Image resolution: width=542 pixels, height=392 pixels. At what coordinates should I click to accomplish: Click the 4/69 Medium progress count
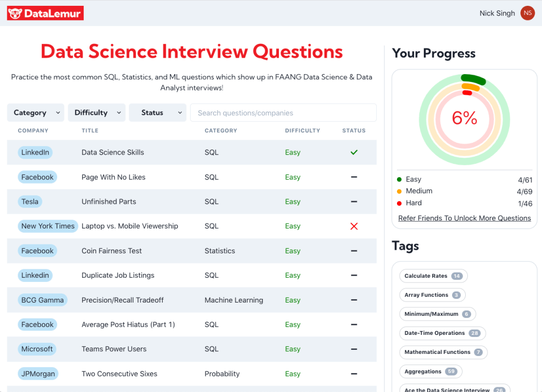(525, 192)
